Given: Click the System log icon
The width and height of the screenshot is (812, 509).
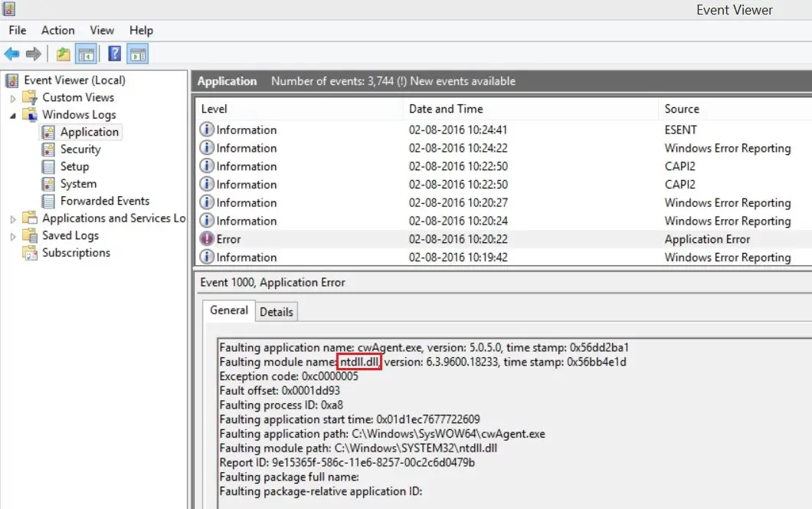Looking at the screenshot, I should (x=48, y=184).
